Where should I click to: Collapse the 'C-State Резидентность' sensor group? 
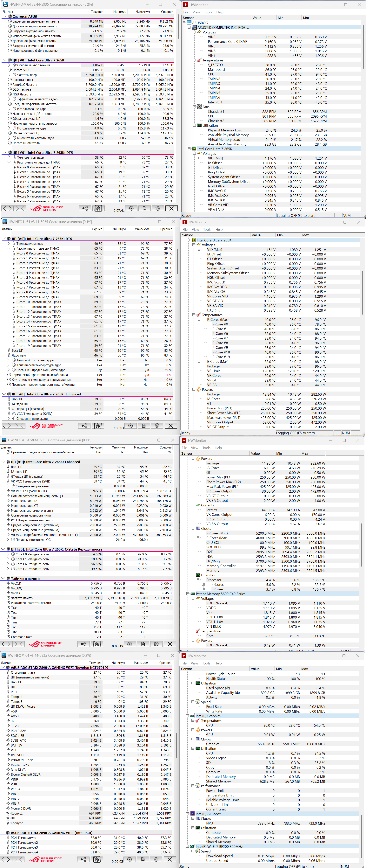pyautogui.click(x=3, y=549)
